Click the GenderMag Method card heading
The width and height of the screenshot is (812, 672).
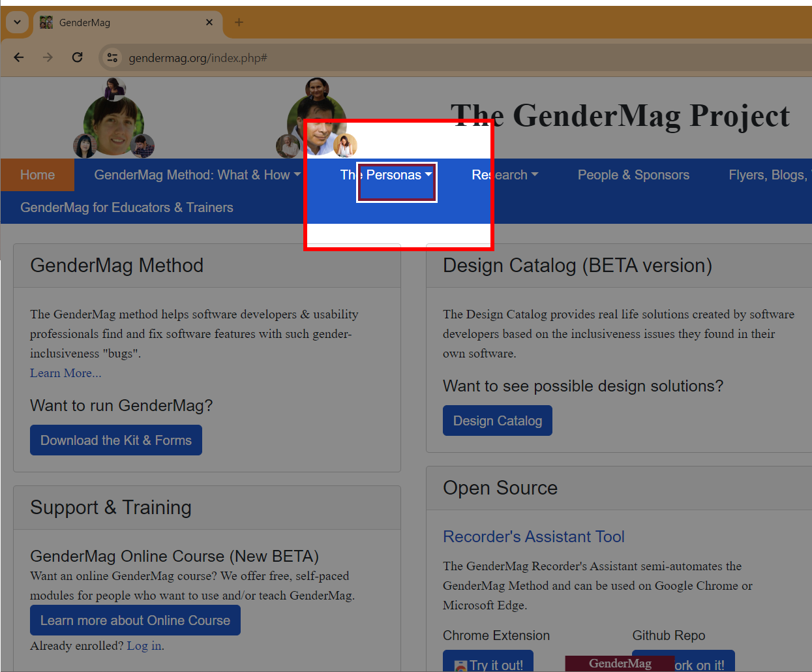point(117,266)
